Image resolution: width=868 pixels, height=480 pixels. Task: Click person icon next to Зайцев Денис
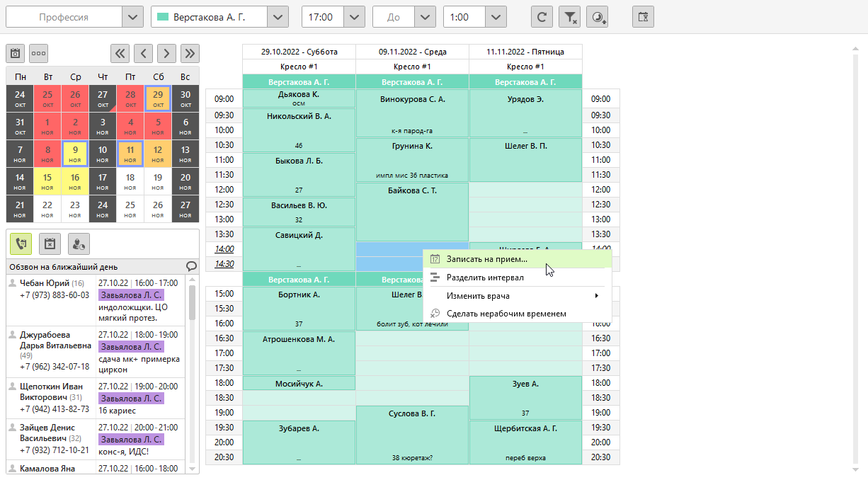[x=13, y=428]
